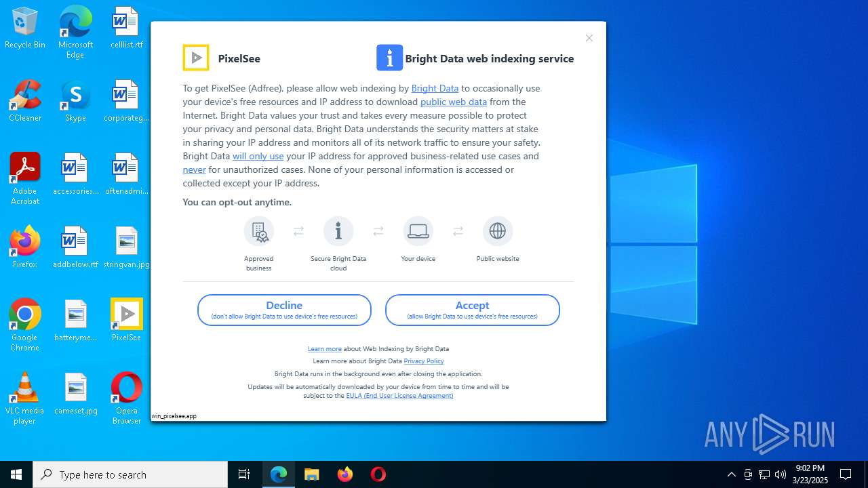Image resolution: width=868 pixels, height=488 pixels.
Task: Select the VLC media player desktop shortcut
Action: point(25,399)
